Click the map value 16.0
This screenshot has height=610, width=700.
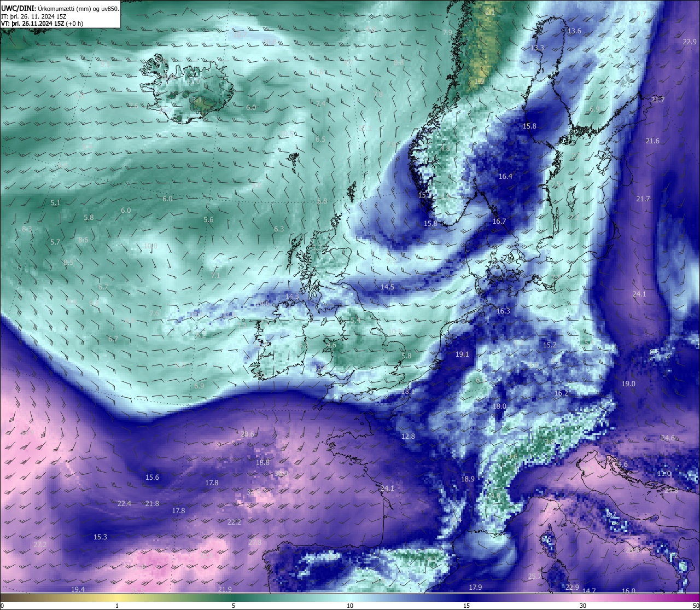(x=629, y=591)
